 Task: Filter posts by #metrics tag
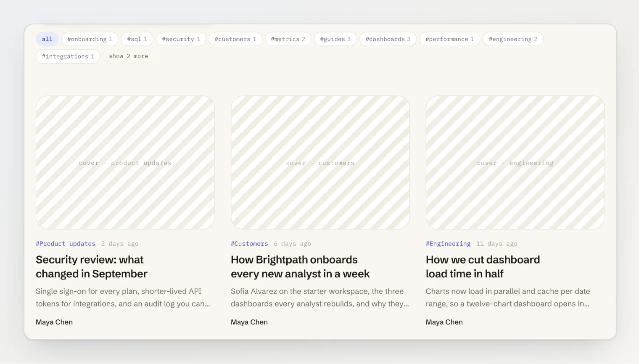pyautogui.click(x=288, y=39)
